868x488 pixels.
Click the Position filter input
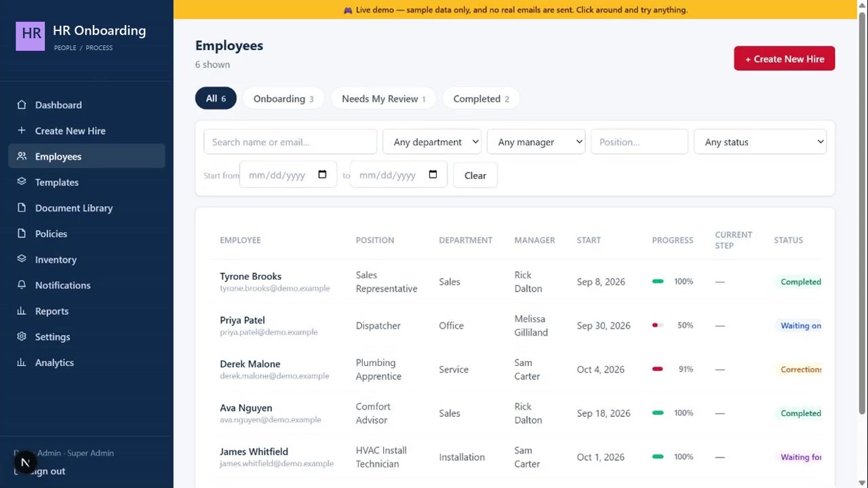(639, 142)
